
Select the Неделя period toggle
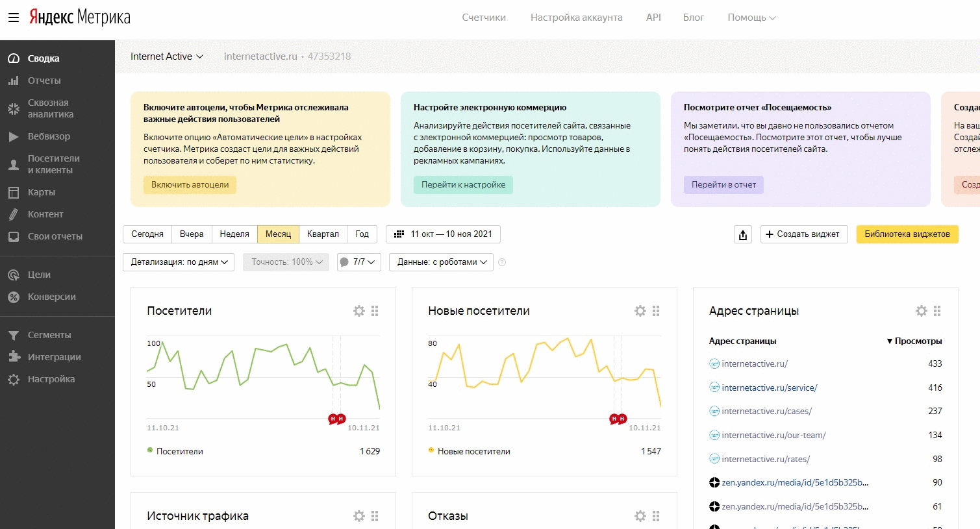[234, 234]
